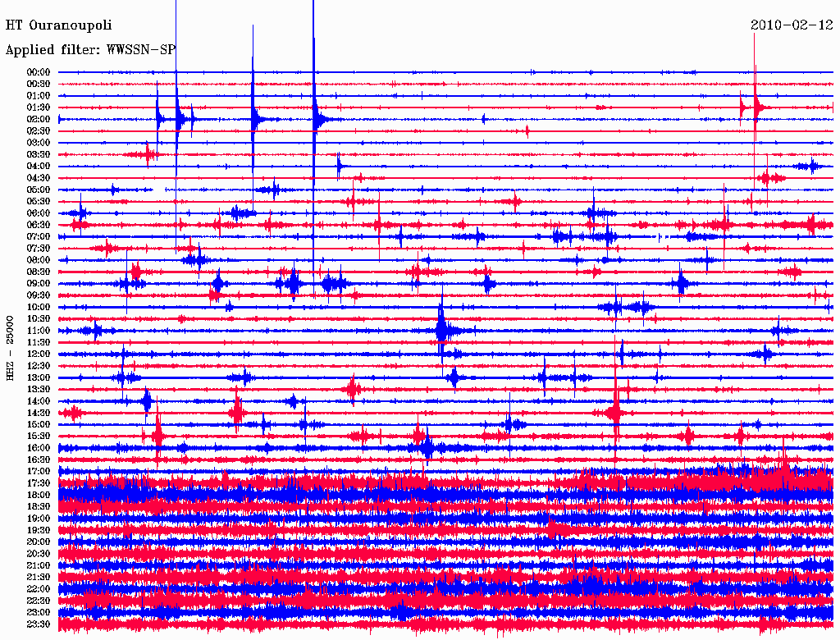Click the '04:30' time label
Image resolution: width=840 pixels, height=640 pixels.
[x=38, y=177]
